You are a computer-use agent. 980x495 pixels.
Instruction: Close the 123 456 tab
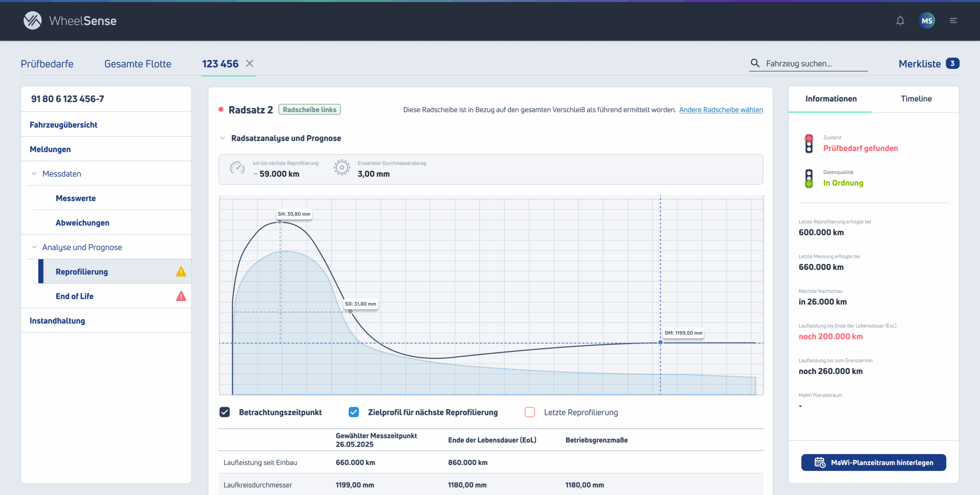[250, 64]
